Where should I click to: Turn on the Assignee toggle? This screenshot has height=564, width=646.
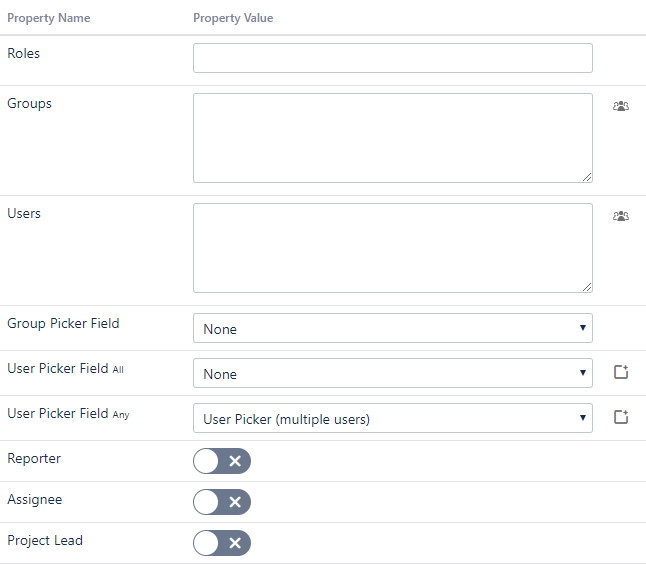(x=222, y=502)
